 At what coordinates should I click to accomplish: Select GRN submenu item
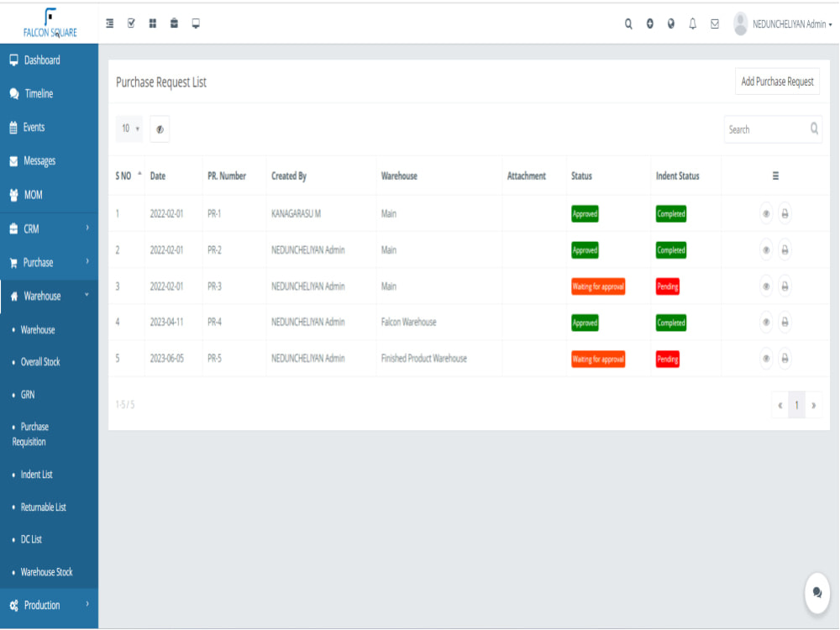[x=28, y=395]
